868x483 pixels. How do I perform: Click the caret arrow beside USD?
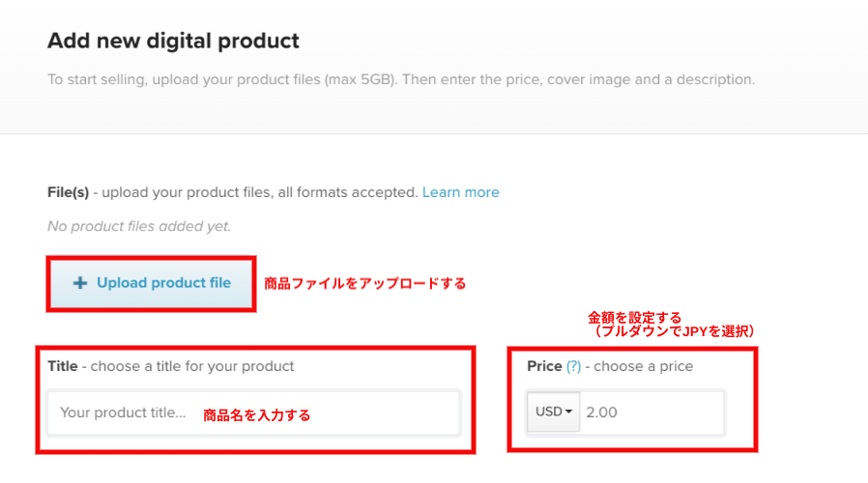pyautogui.click(x=568, y=412)
